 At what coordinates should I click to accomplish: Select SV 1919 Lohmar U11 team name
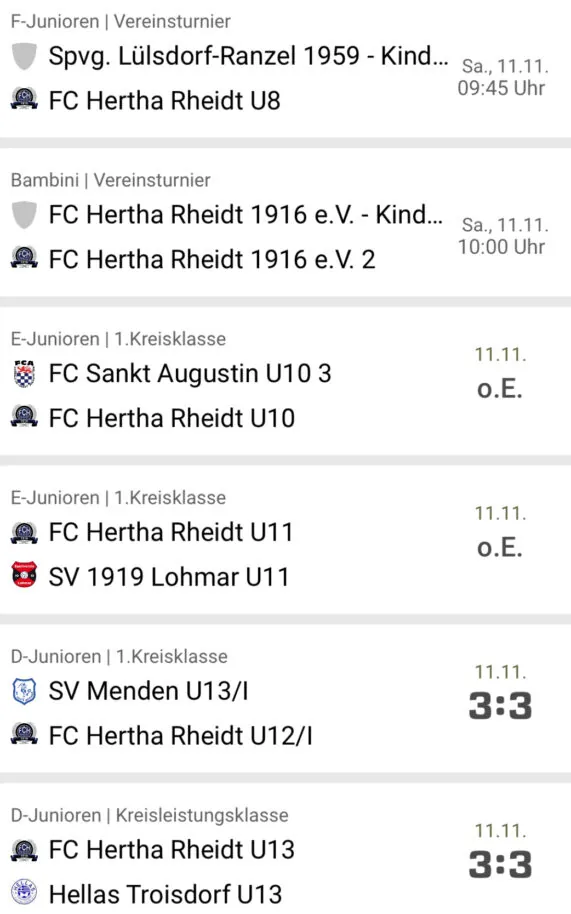pos(169,576)
